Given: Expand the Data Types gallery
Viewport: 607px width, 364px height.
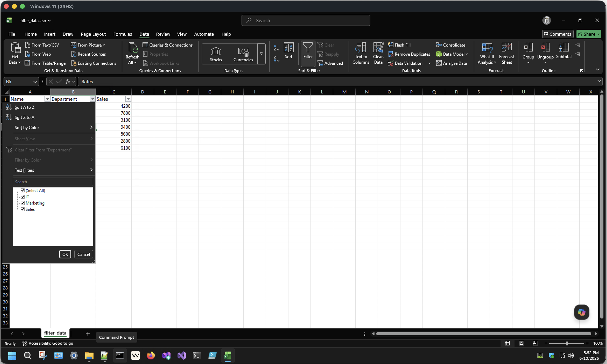Looking at the screenshot, I should (261, 54).
